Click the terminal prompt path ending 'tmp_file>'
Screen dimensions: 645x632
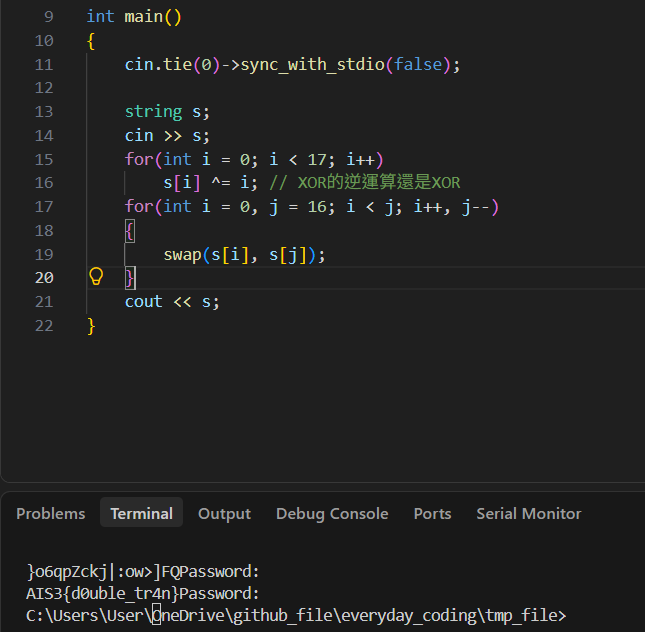pos(296,616)
